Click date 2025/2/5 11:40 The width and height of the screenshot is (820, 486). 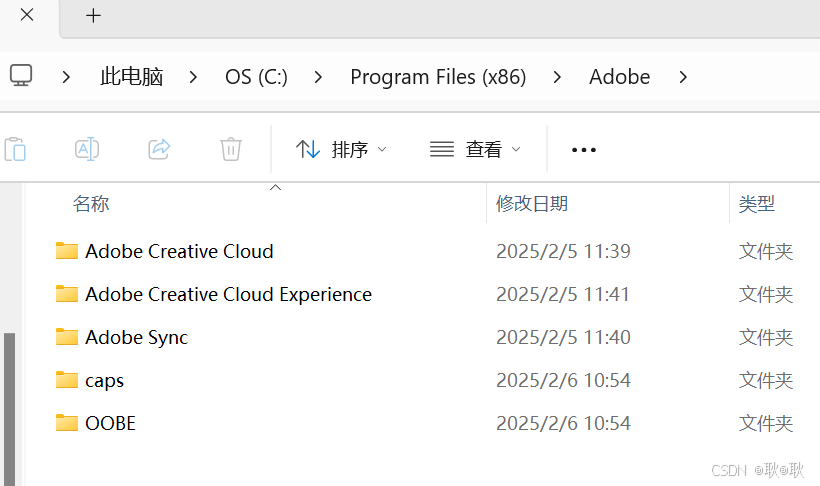563,337
